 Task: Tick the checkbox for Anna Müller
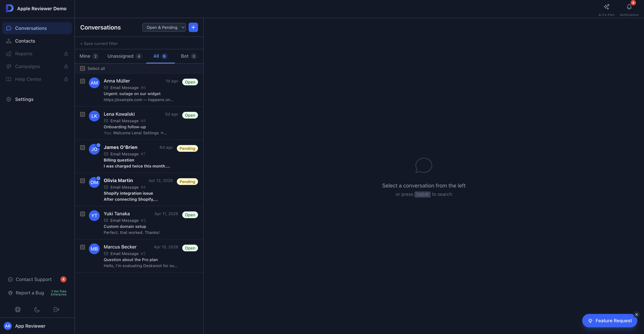pyautogui.click(x=83, y=81)
